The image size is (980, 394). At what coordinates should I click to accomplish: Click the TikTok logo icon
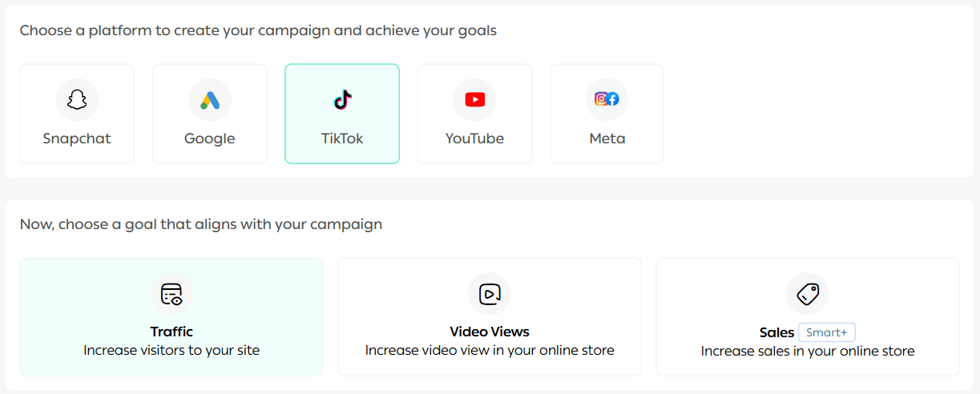(342, 100)
